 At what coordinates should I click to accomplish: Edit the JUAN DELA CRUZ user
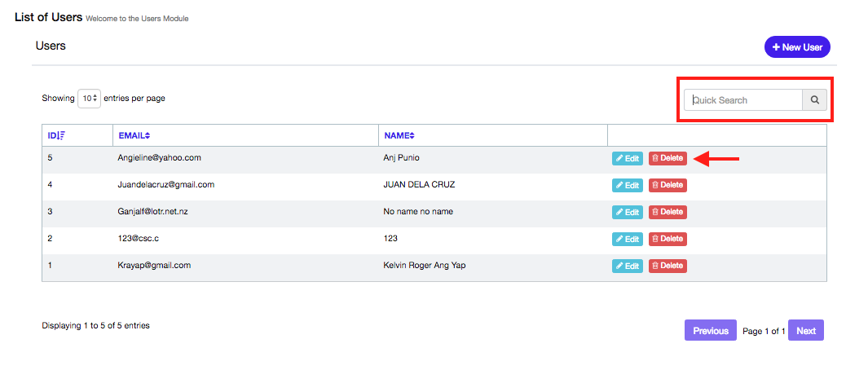pos(627,185)
